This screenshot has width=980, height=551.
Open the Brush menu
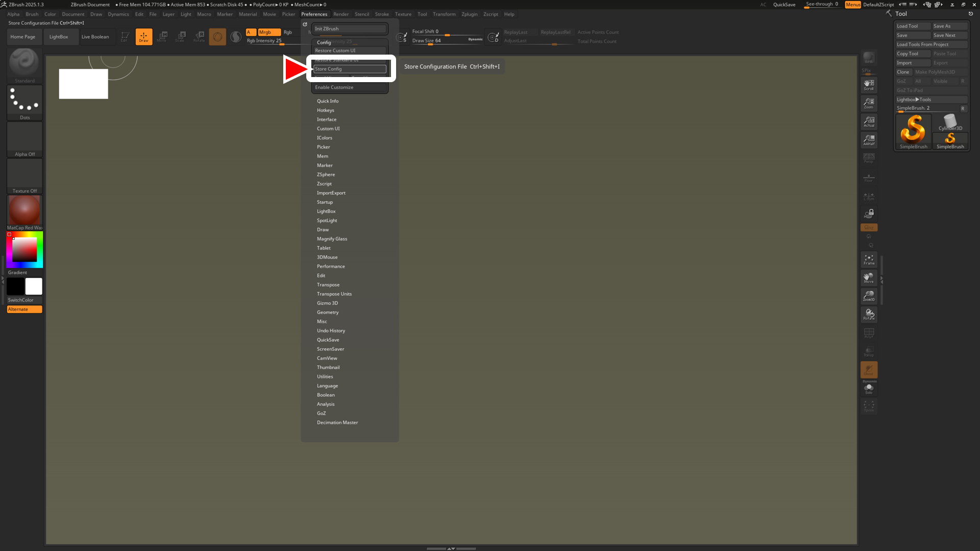(x=32, y=14)
